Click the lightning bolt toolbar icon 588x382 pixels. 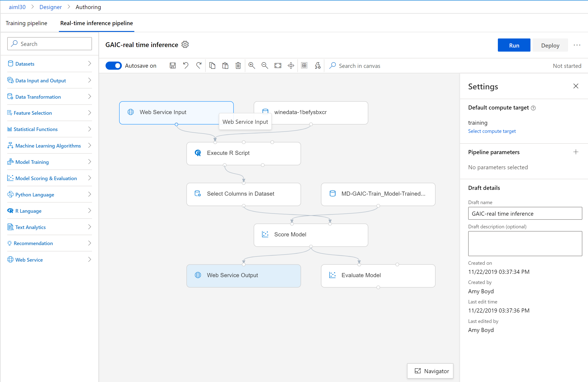[x=318, y=66]
